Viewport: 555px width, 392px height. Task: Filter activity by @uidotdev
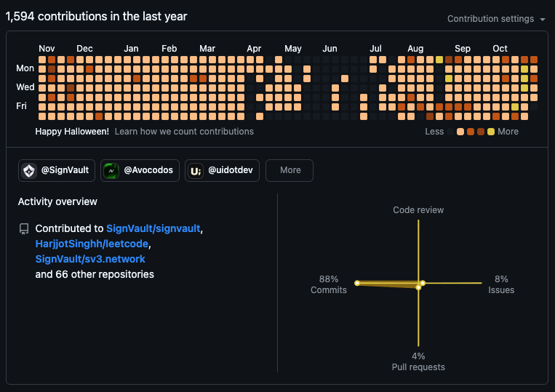coord(222,170)
